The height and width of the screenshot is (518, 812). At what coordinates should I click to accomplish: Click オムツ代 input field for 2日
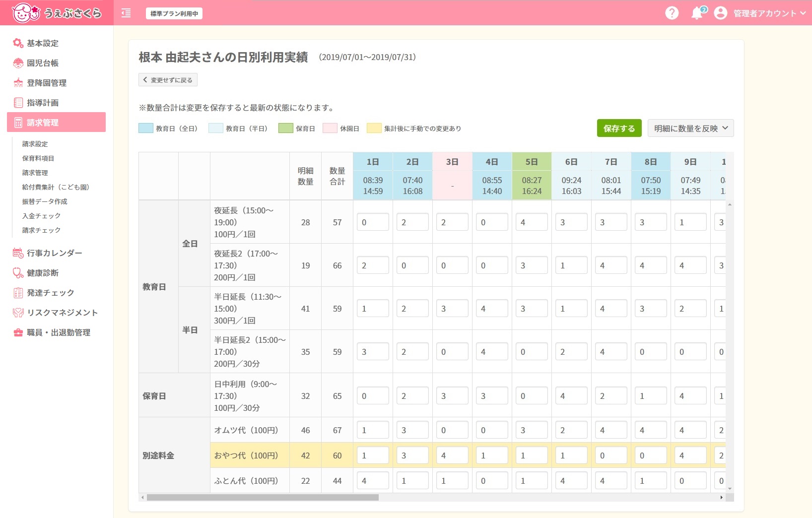point(412,430)
